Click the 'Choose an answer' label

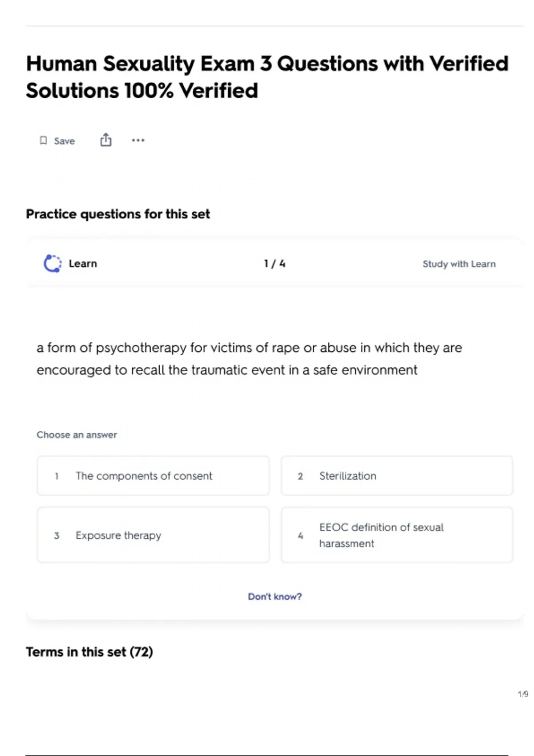click(77, 434)
